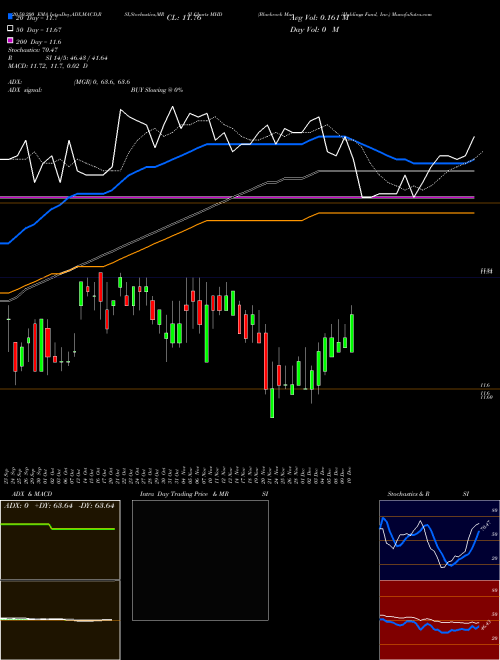Click the 'Avg Vol: 0.161 M' label
Viewport: 500px width, 660px height.
(319, 18)
